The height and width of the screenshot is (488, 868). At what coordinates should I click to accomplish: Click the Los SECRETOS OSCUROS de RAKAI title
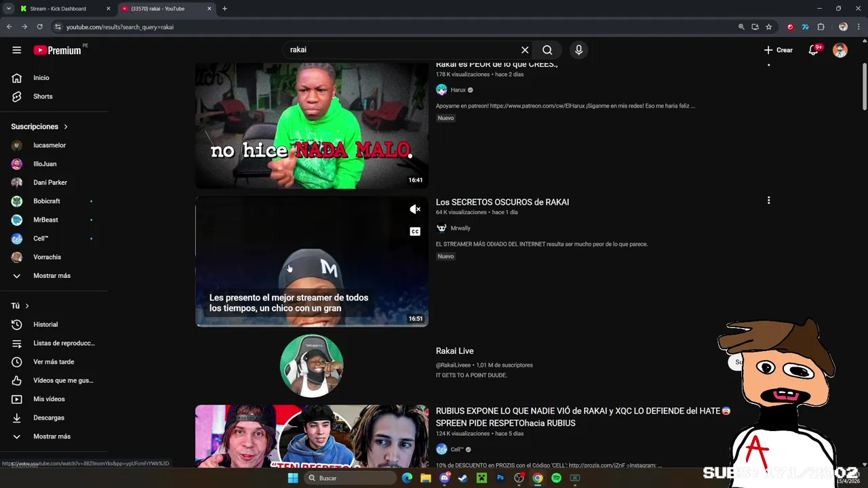click(502, 202)
